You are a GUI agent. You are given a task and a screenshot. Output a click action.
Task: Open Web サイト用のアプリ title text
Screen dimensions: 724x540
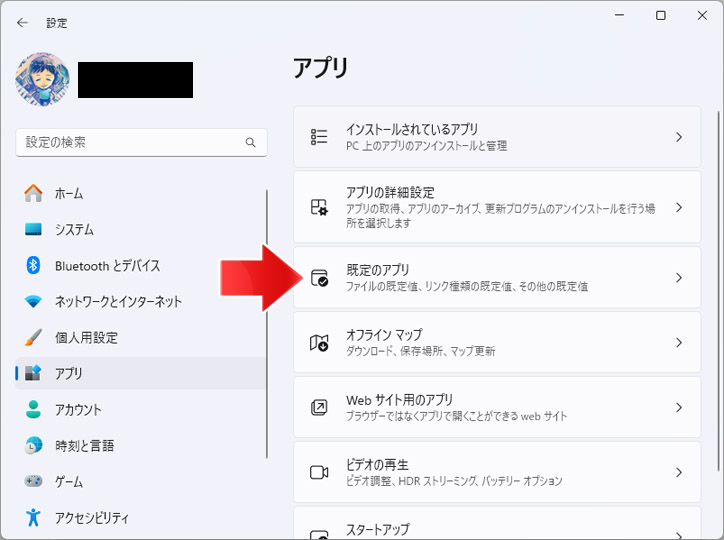tap(399, 400)
